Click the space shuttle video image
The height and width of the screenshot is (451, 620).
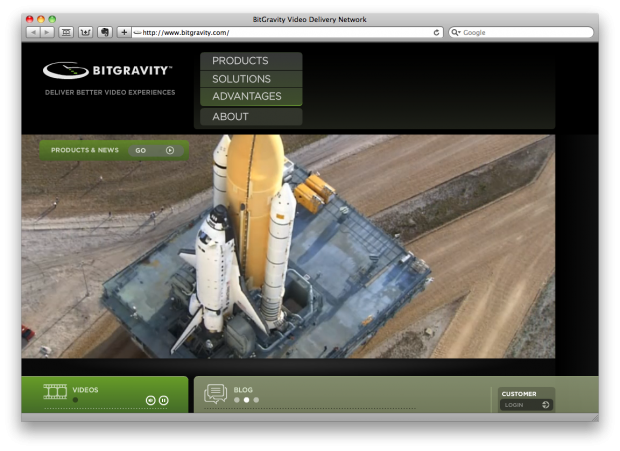point(288,246)
